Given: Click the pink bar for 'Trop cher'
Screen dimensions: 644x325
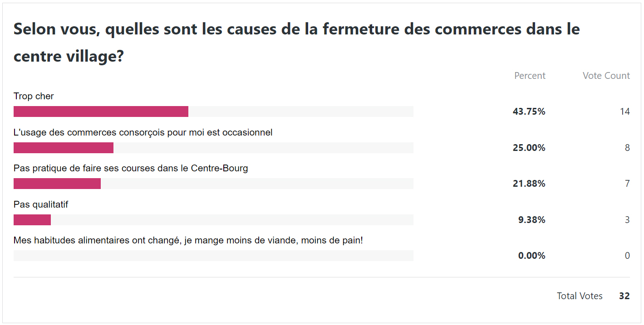Looking at the screenshot, I should coord(101,112).
